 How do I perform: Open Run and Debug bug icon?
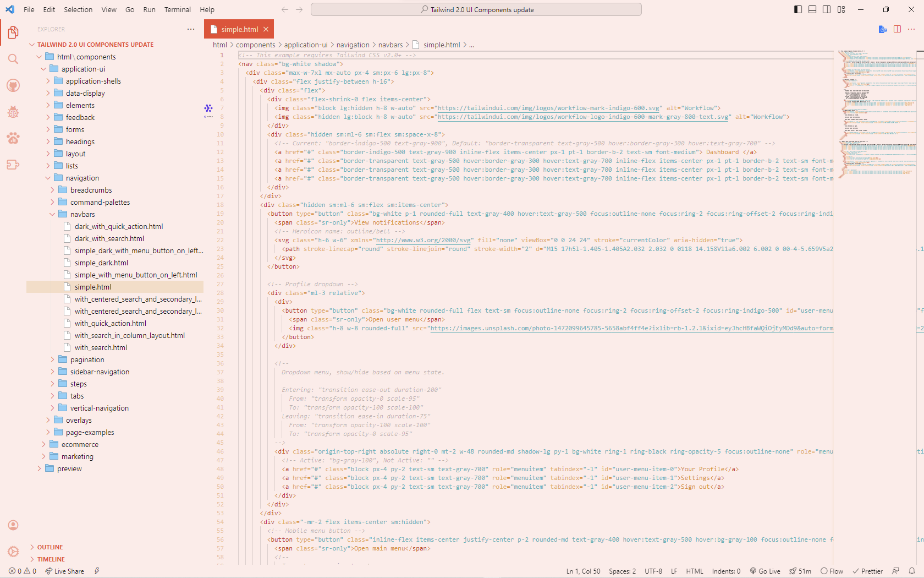13,112
